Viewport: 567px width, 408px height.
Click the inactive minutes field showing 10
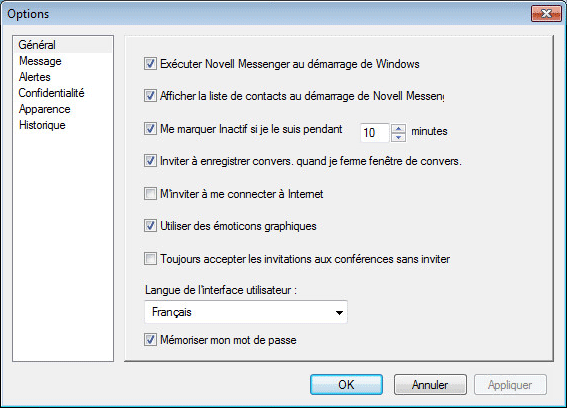pos(375,132)
